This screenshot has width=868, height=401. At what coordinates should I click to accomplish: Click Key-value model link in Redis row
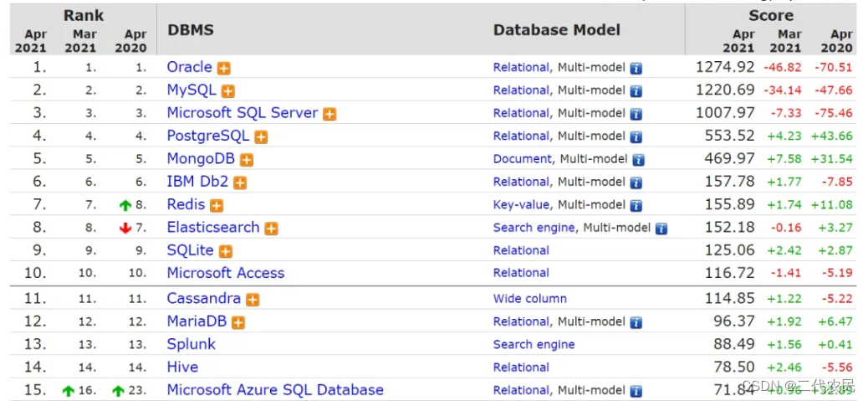522,205
